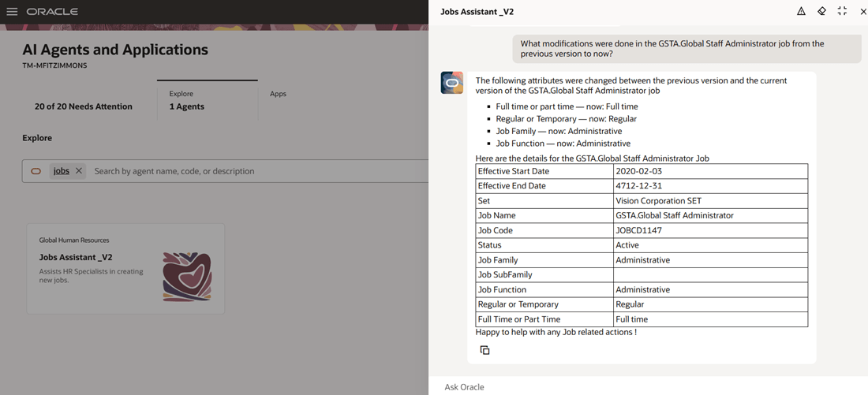Click bullet Job Function — now: Administrative
The height and width of the screenshot is (395, 868).
pyautogui.click(x=563, y=143)
